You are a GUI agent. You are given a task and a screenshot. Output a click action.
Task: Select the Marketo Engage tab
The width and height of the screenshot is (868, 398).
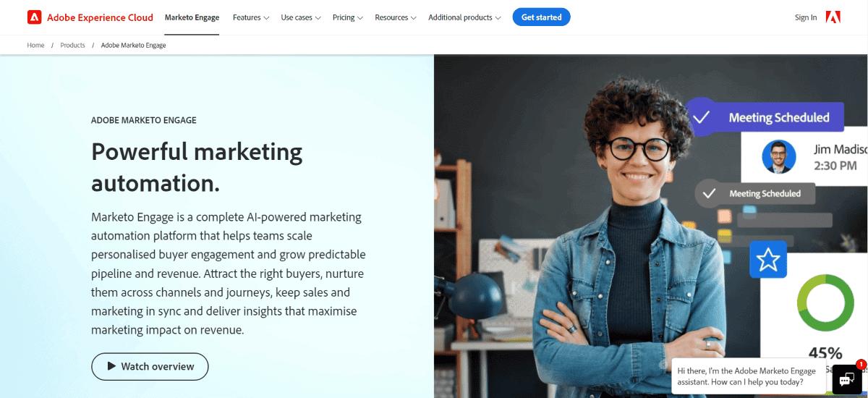click(x=192, y=17)
